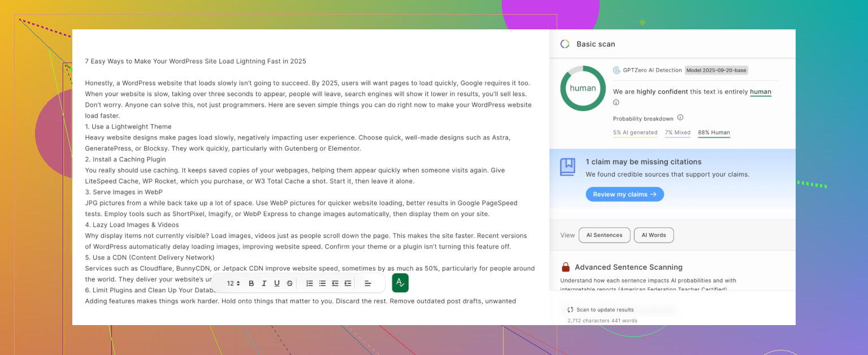Viewport: 868px width, 355px height.
Task: Toggle the AI Sentences view
Action: [604, 235]
